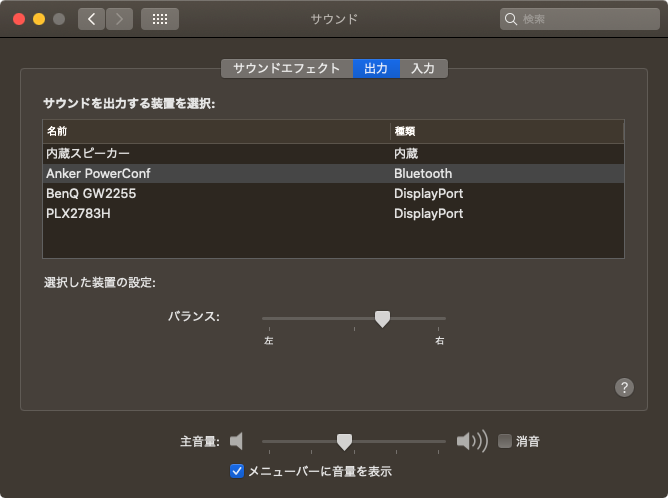The height and width of the screenshot is (498, 668).
Task: Show all preferences with the grid icon
Action: point(160,19)
